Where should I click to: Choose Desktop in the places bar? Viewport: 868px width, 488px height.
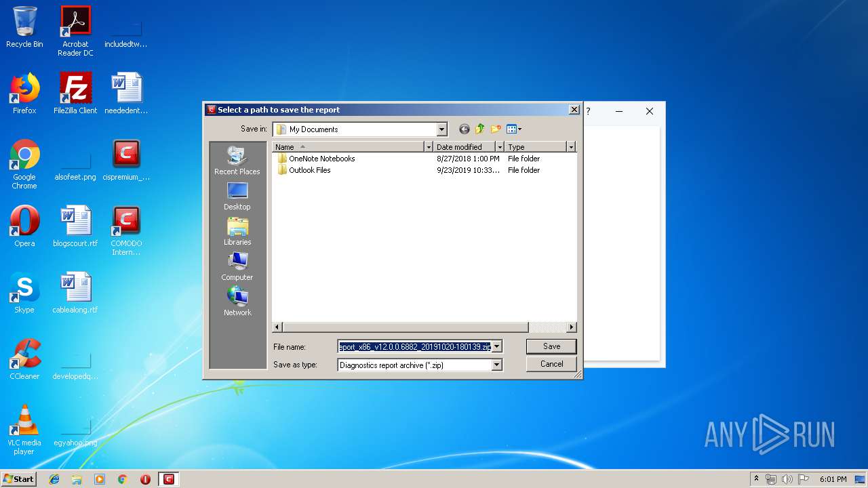[237, 196]
